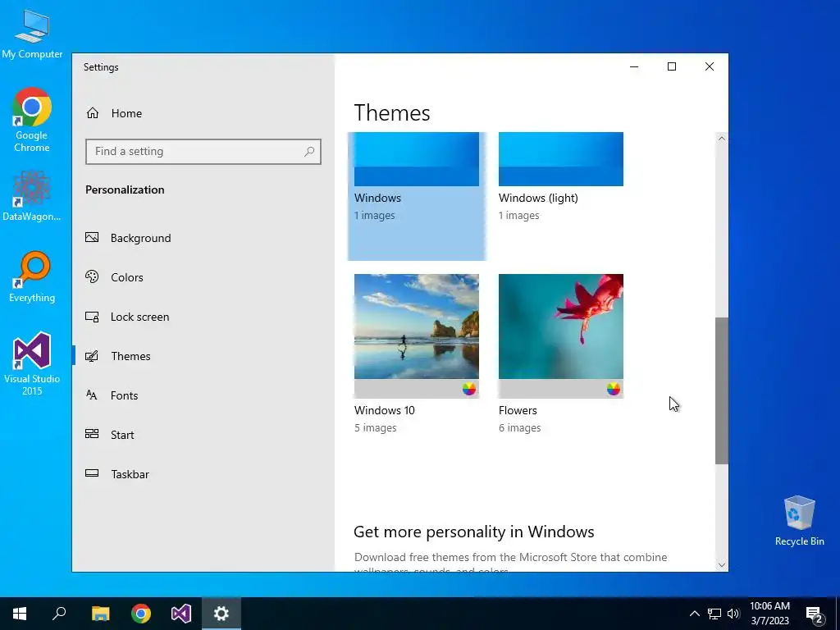Open File Explorer from the taskbar
Viewport: 840px width, 630px height.
point(100,614)
